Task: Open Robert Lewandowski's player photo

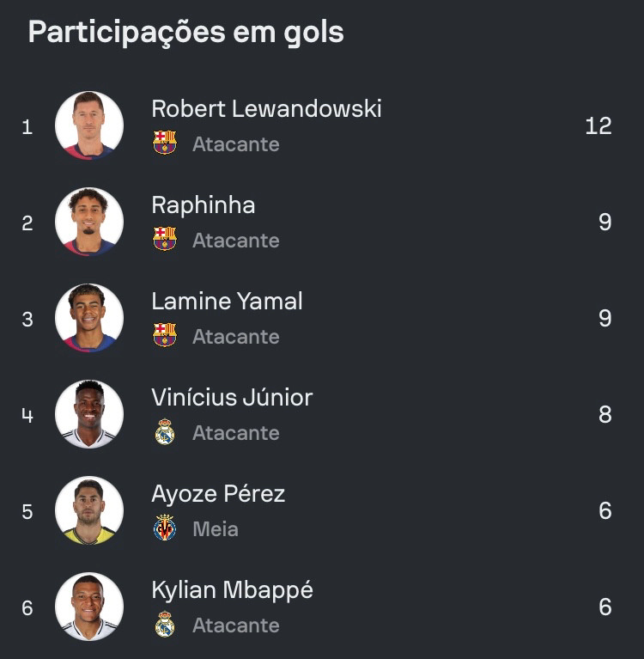Action: tap(89, 125)
